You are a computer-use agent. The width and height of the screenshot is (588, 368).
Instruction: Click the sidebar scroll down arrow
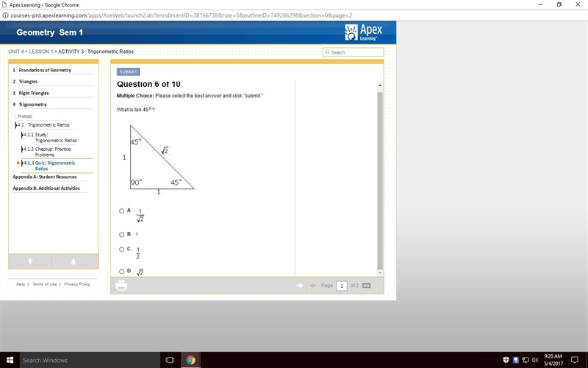pos(30,261)
